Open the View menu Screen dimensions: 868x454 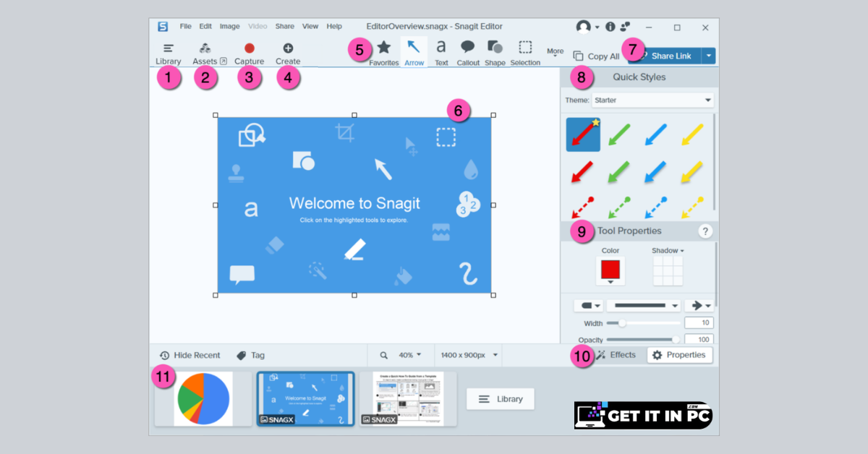(x=310, y=26)
